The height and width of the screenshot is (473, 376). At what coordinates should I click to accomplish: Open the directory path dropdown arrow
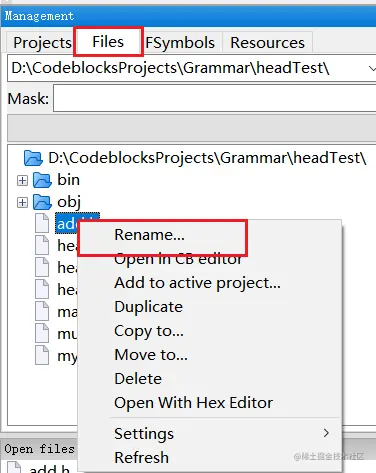coord(372,69)
